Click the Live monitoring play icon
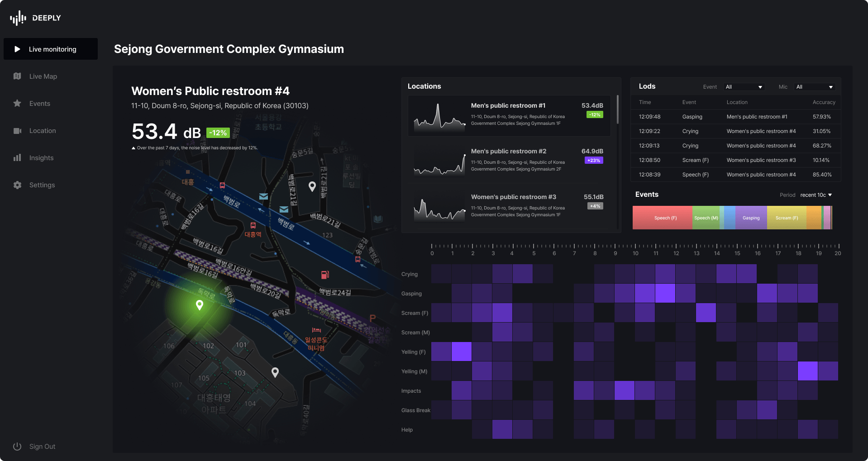This screenshot has height=461, width=868. click(x=17, y=49)
